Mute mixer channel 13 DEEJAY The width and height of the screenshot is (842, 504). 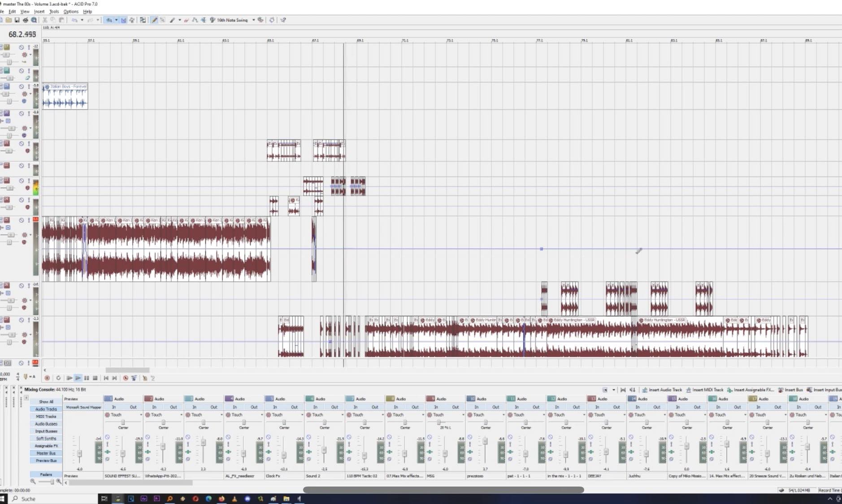(590, 437)
